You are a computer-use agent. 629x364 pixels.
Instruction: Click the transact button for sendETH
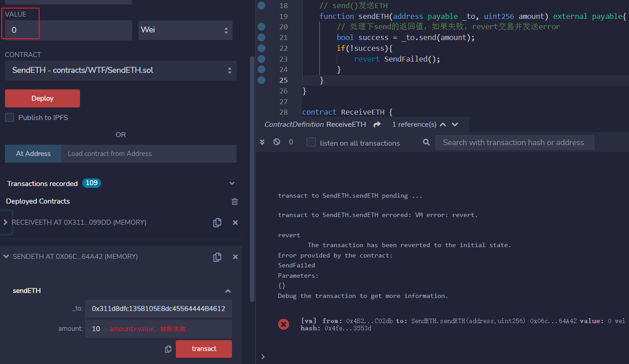204,349
